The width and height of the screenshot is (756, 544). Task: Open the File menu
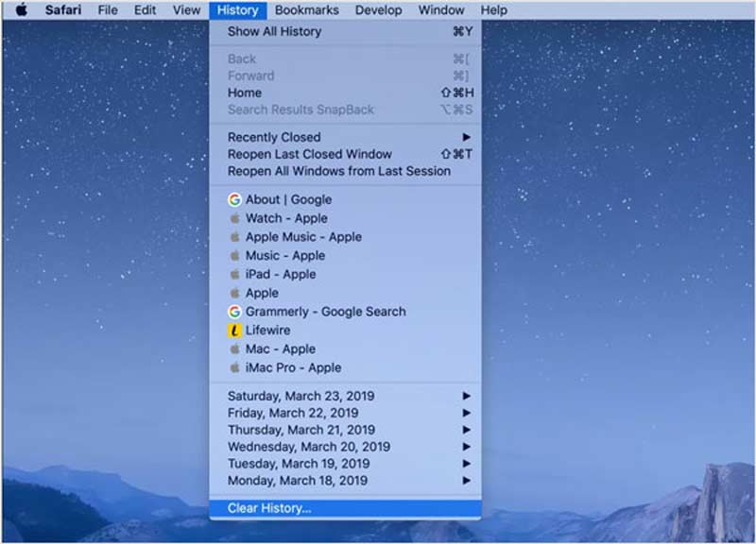coord(108,10)
